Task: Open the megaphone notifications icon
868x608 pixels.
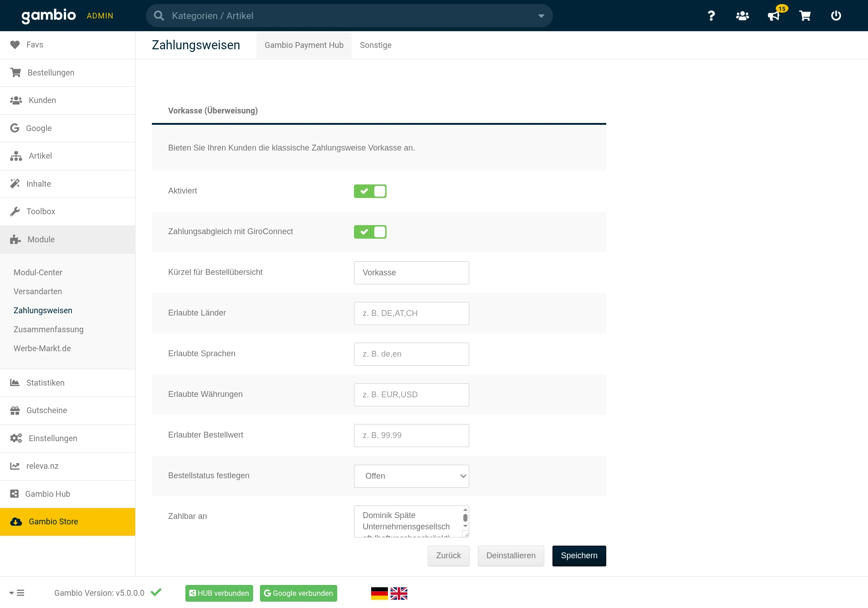Action: (774, 16)
